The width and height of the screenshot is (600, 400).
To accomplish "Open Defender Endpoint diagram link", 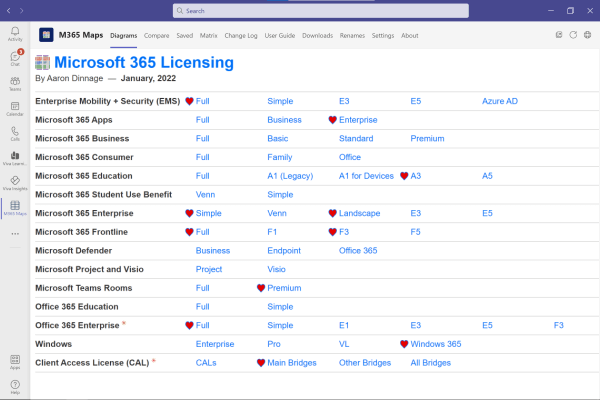I will point(284,251).
